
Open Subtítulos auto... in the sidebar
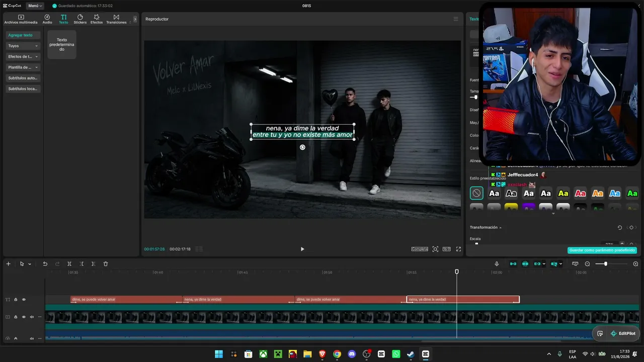(23, 78)
